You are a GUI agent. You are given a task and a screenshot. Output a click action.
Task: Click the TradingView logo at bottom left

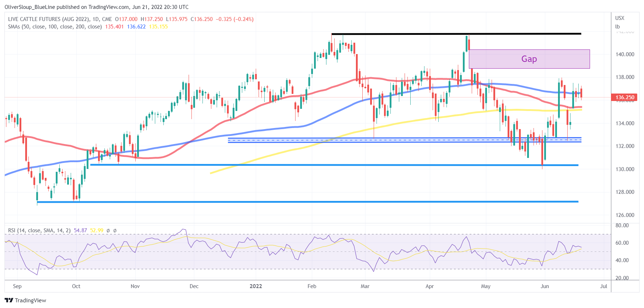pos(25,301)
